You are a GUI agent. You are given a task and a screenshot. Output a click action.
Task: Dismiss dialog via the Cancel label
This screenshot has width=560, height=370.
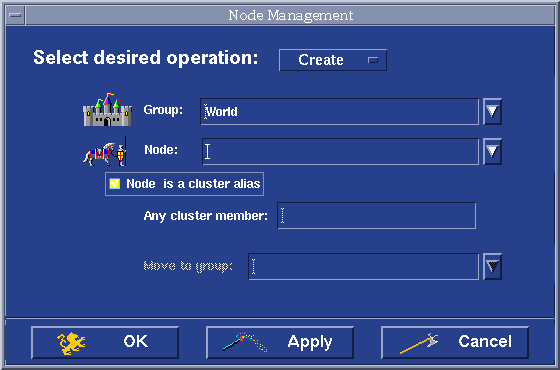tap(485, 341)
